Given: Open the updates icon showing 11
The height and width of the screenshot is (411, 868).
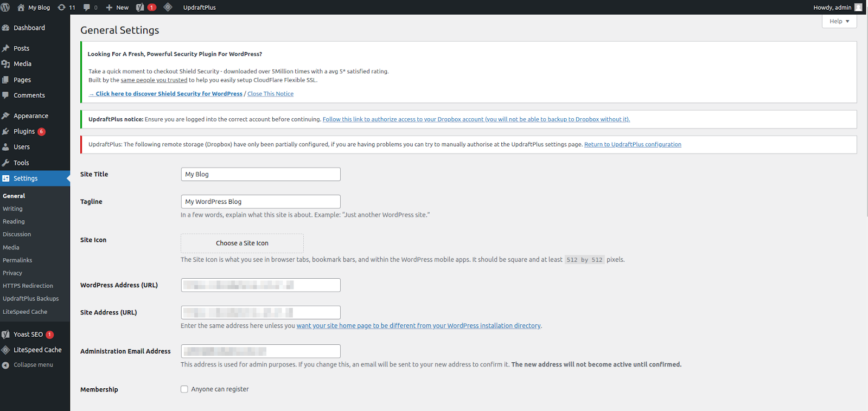Looking at the screenshot, I should pyautogui.click(x=61, y=7).
